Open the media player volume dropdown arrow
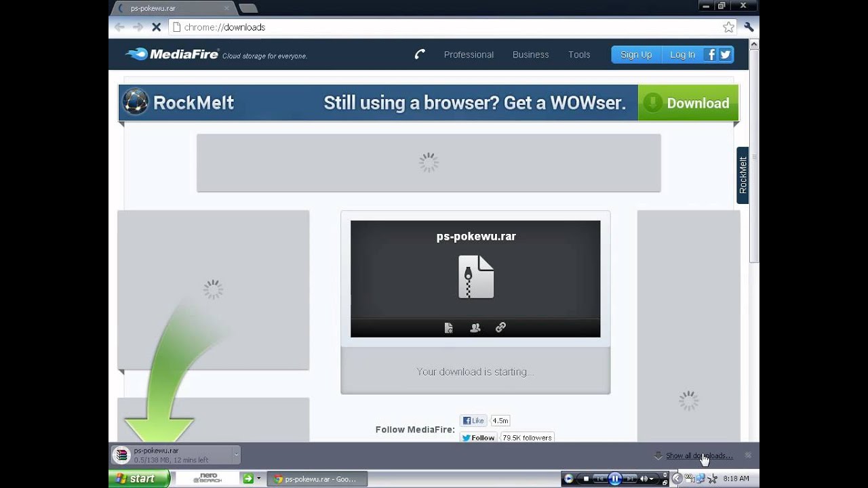 pyautogui.click(x=652, y=479)
